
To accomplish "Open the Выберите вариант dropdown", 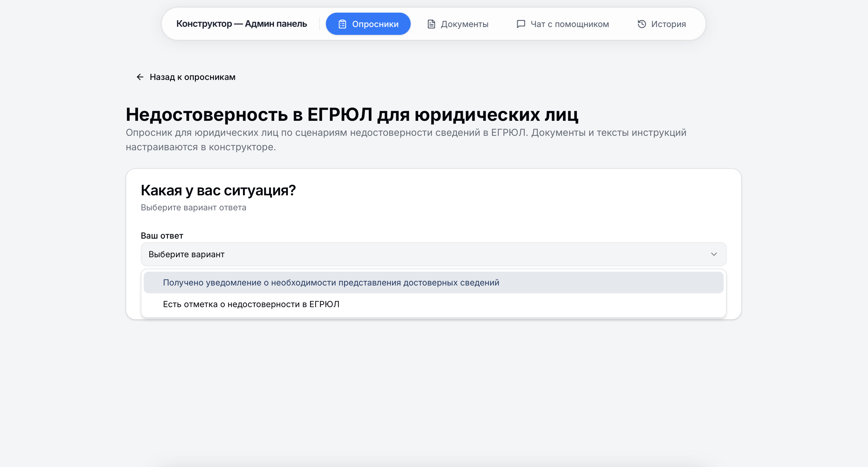I will (433, 254).
